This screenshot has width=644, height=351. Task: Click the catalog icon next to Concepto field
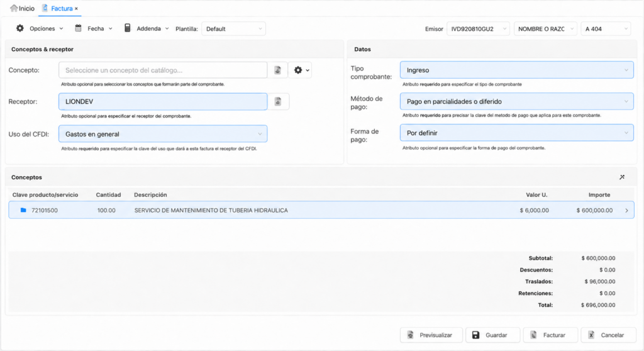coord(278,70)
